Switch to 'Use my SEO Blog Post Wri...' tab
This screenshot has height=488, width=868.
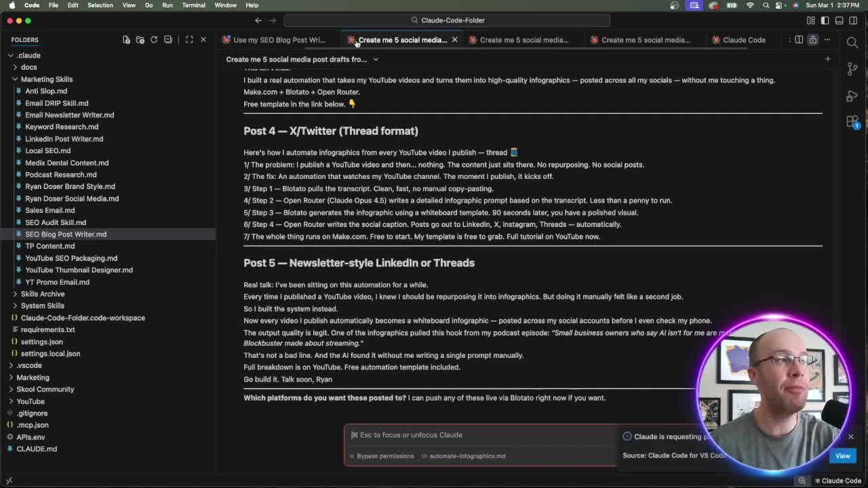coord(279,40)
